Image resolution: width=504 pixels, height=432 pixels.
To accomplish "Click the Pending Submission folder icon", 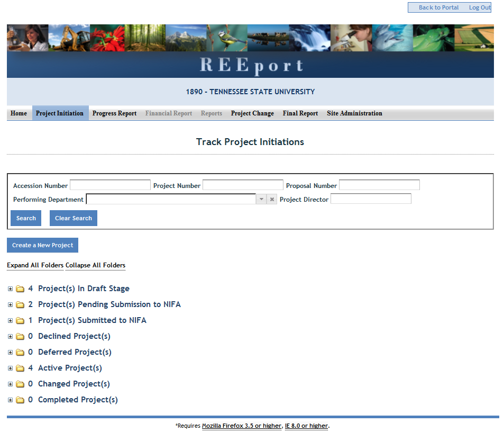I will pos(20,304).
